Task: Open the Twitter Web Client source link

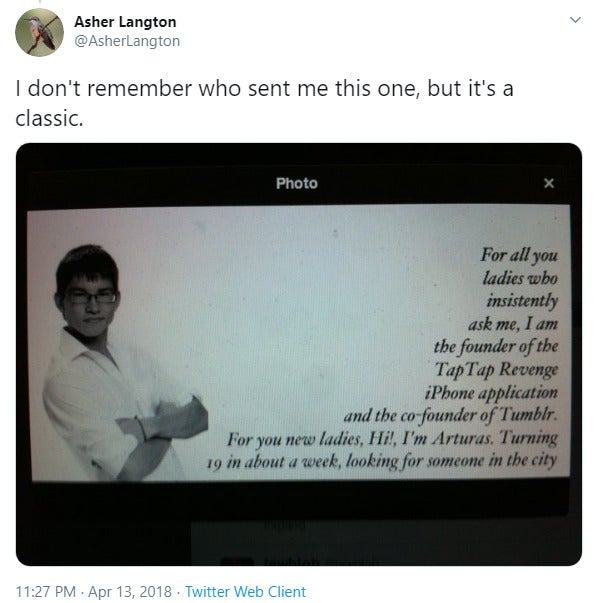Action: click(246, 591)
